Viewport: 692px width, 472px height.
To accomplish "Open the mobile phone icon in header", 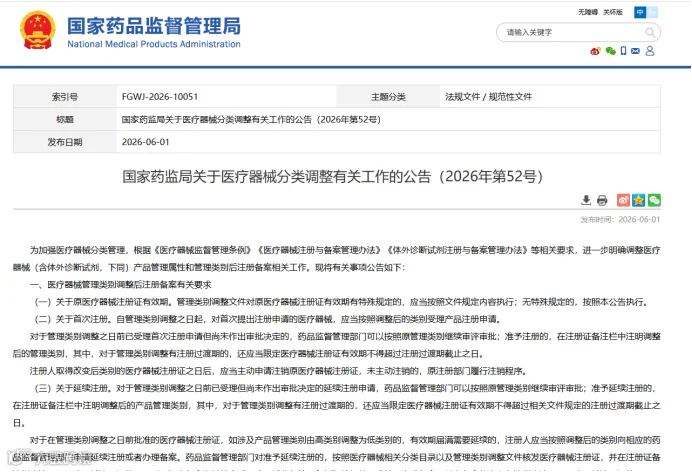I will coord(623,51).
